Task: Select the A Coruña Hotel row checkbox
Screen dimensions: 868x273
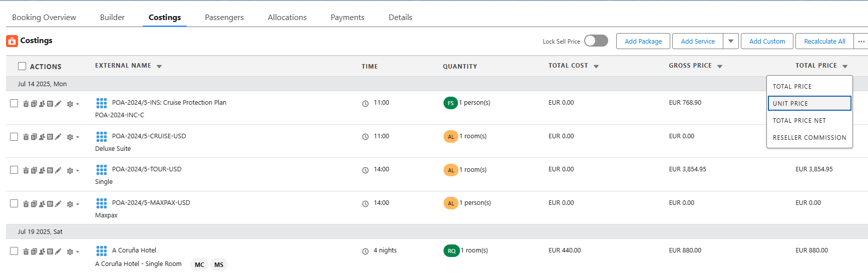Action: (x=14, y=251)
